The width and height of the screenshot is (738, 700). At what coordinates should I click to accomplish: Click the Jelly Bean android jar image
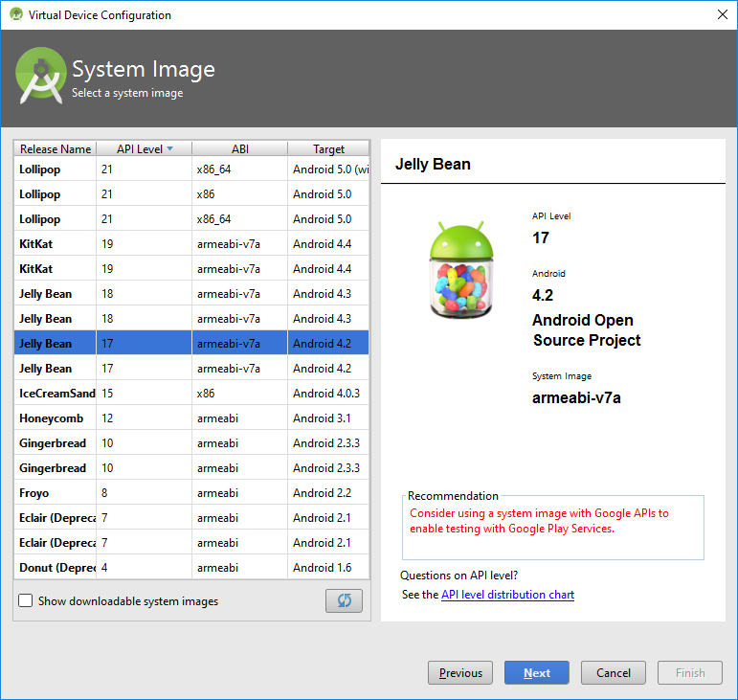[460, 270]
